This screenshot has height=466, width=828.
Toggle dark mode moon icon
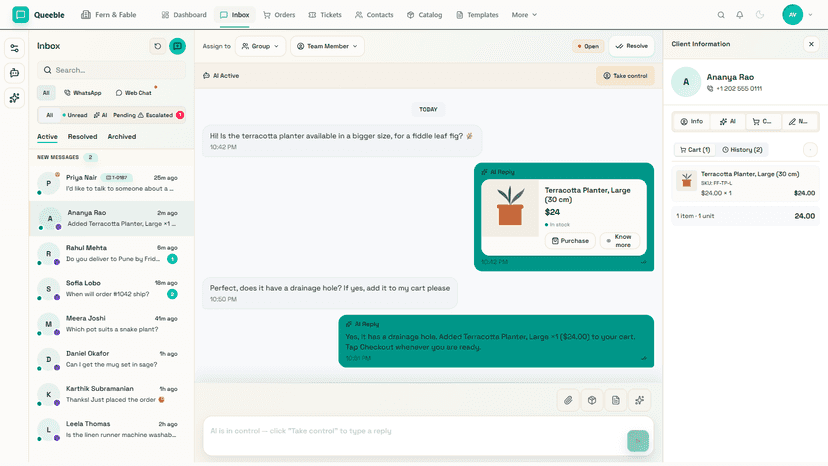coord(760,15)
